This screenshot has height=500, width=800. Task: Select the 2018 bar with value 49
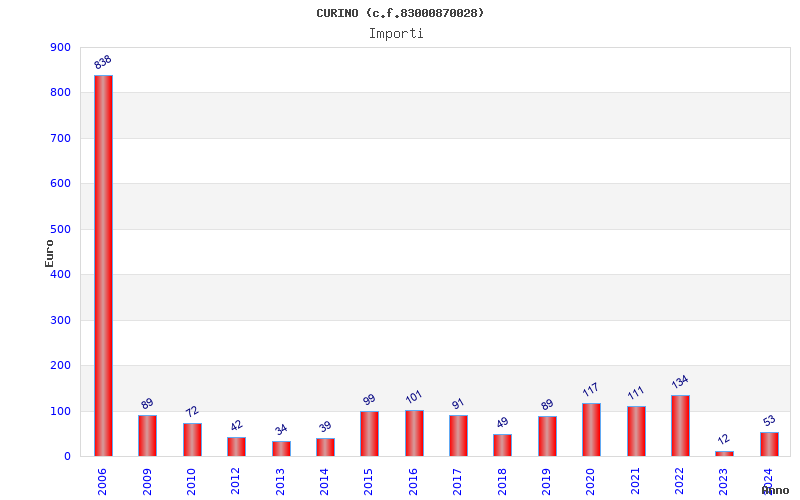[x=503, y=445]
